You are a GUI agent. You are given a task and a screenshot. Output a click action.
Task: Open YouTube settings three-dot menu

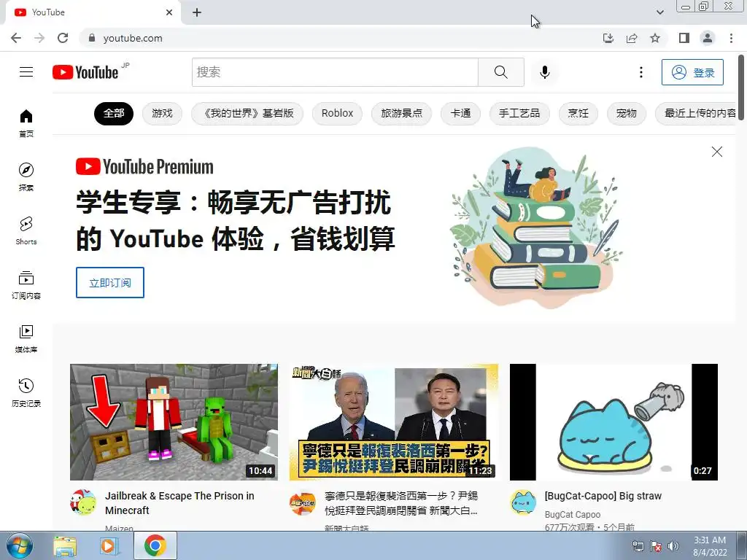640,72
